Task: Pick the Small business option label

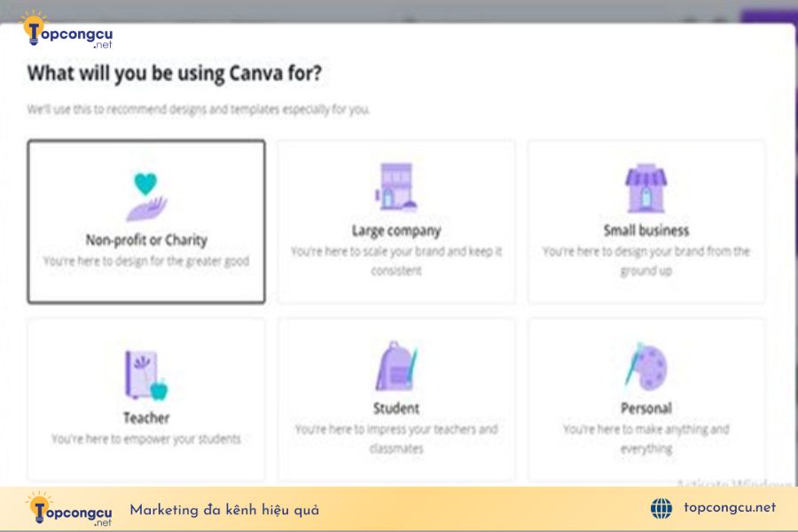Action: click(x=646, y=231)
